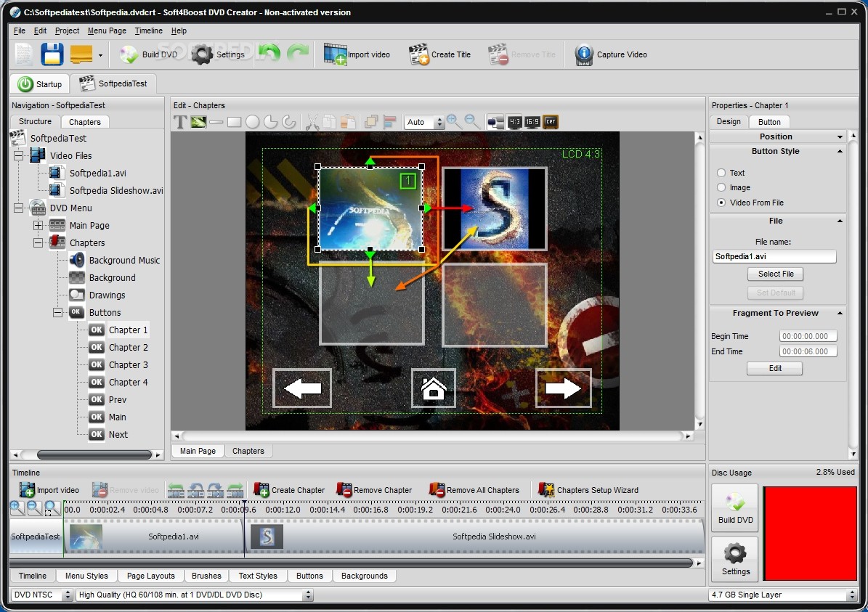The height and width of the screenshot is (612, 868).
Task: Select the Insert Image tool
Action: point(198,122)
